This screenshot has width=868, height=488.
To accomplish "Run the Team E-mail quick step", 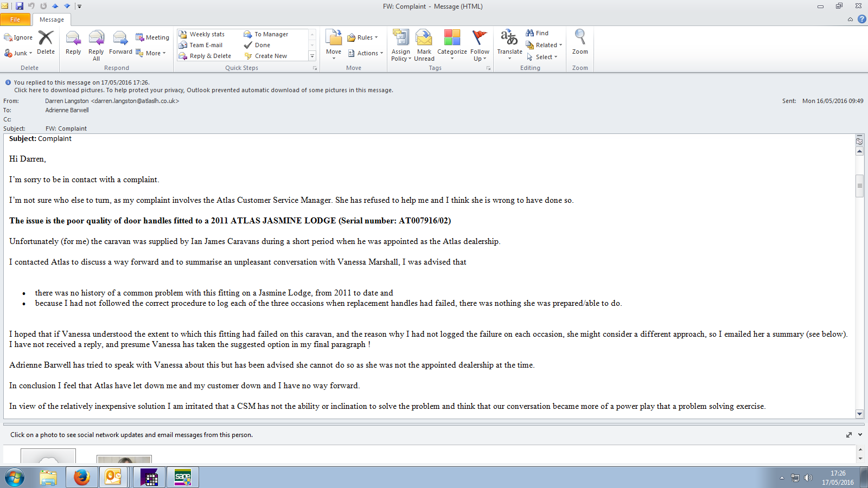I will [x=201, y=45].
